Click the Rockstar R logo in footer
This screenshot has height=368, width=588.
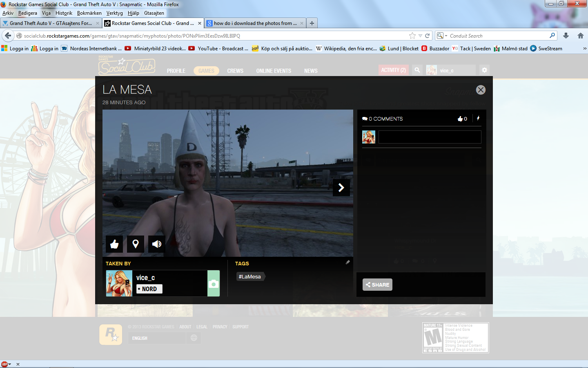coord(111,334)
